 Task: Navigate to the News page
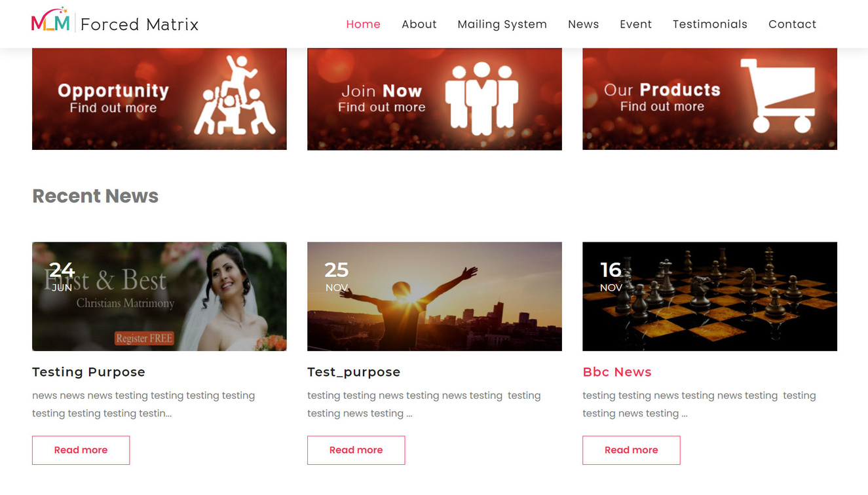tap(583, 24)
